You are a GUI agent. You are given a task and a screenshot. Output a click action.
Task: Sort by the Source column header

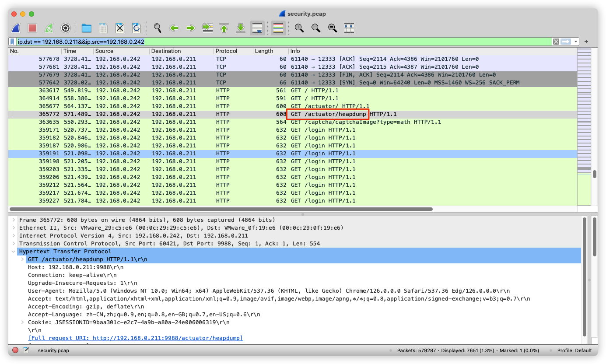click(x=122, y=51)
